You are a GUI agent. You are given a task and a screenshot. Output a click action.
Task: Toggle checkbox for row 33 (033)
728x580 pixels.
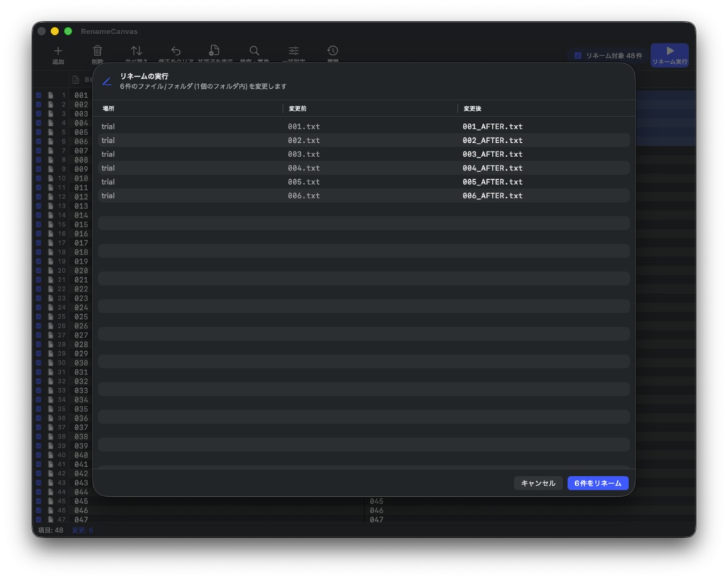[x=39, y=391]
